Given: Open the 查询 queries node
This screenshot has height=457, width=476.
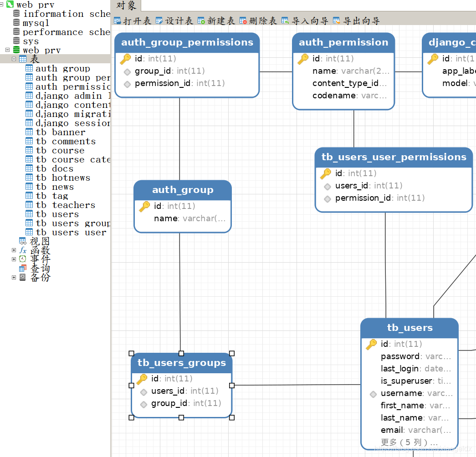Looking at the screenshot, I should pos(40,268).
